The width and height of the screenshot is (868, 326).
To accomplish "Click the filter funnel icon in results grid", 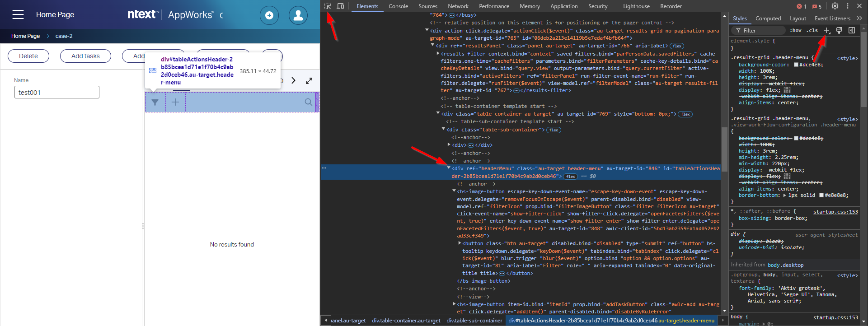I will (x=155, y=102).
